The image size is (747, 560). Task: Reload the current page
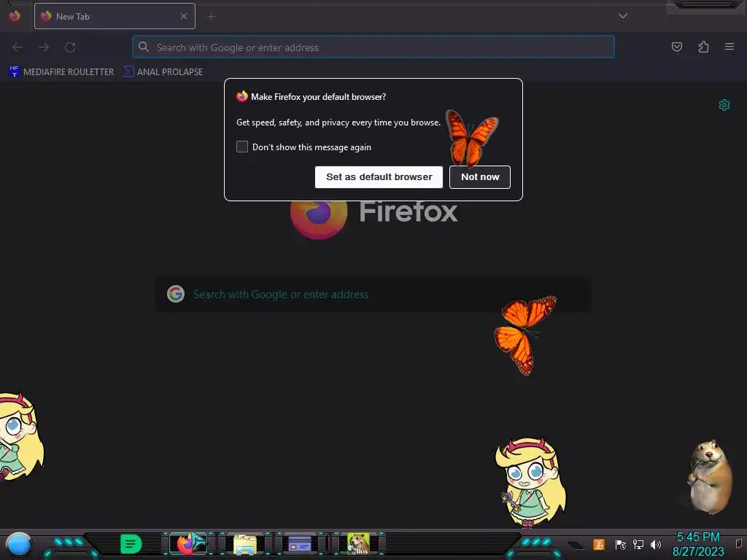click(x=70, y=47)
